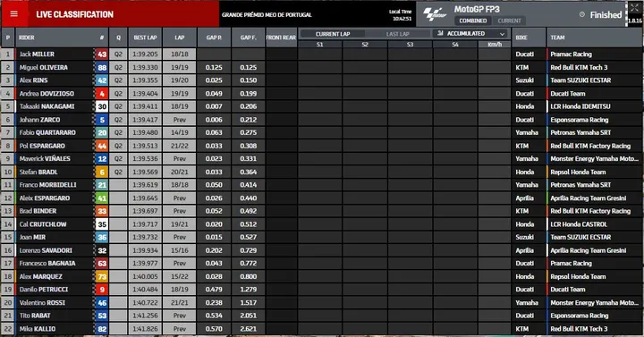Click the Km/h column header
644x337 pixels.
(x=495, y=45)
